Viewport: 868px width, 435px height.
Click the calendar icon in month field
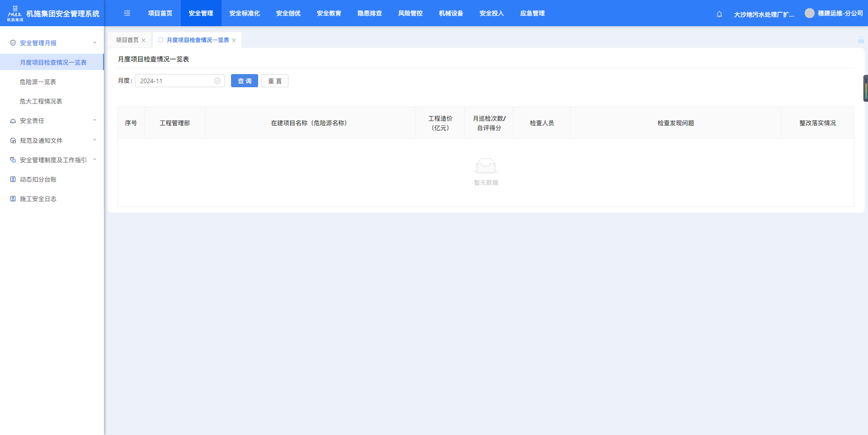217,81
